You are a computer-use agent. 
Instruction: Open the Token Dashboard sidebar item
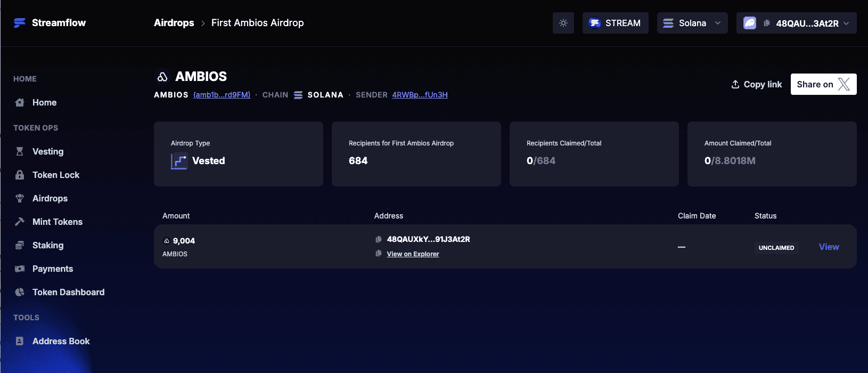(x=69, y=292)
